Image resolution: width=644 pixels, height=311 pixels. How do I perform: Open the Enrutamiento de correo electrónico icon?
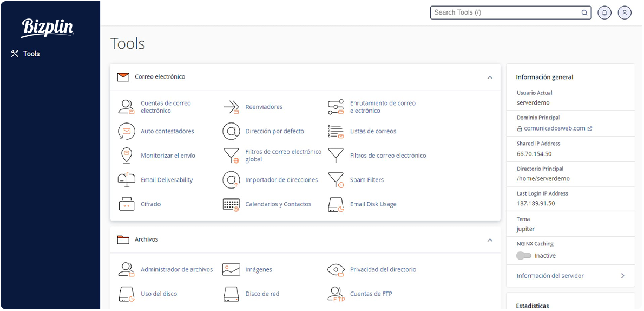point(336,107)
